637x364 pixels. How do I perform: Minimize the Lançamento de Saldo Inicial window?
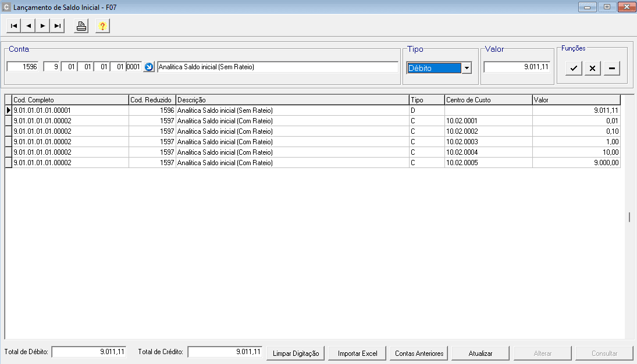click(588, 8)
